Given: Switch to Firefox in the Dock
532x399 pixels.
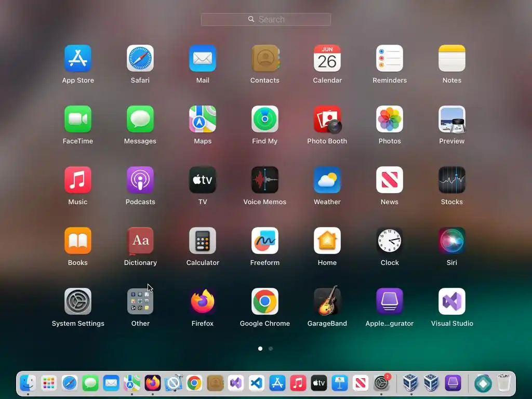Looking at the screenshot, I should (153, 383).
